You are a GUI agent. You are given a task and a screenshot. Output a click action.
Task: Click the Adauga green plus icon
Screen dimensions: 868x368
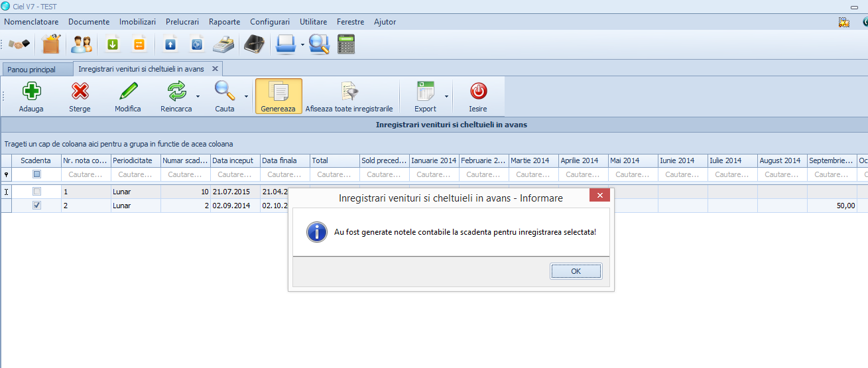pyautogui.click(x=31, y=91)
